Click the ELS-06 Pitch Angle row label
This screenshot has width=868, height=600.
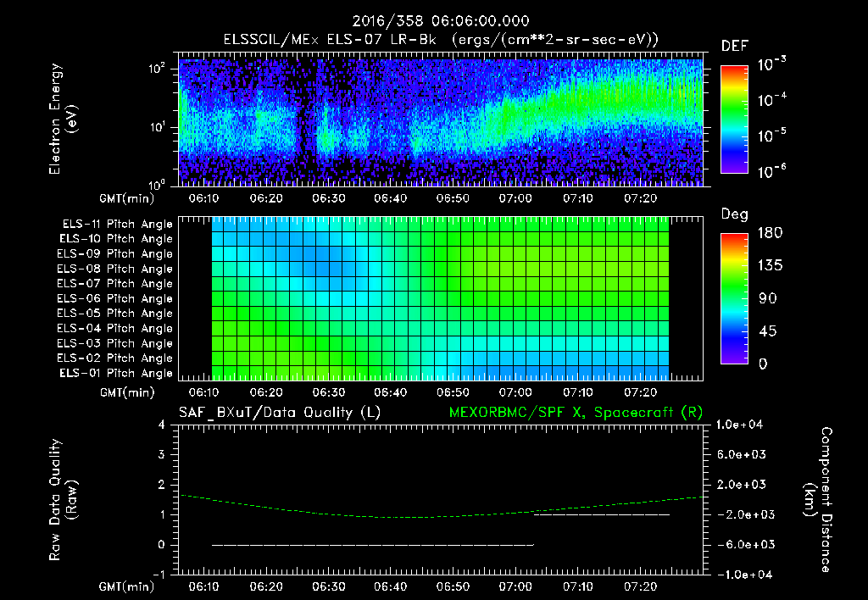click(115, 299)
